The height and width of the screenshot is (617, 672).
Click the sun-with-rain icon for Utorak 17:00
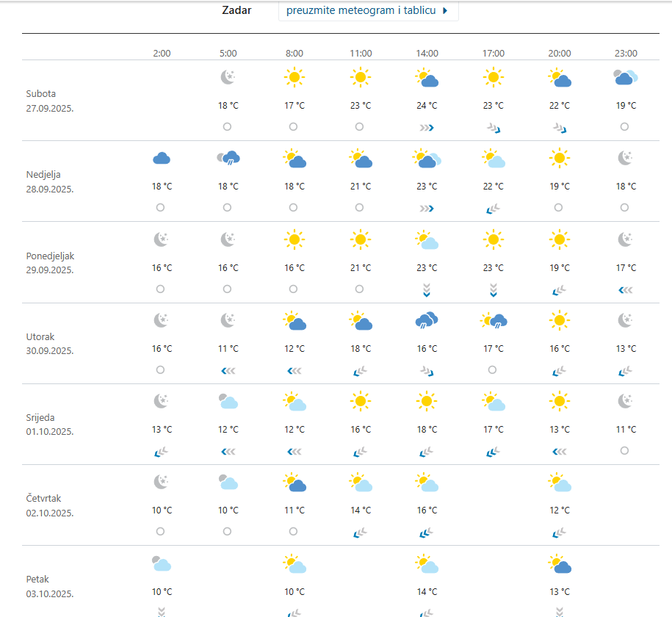494,320
